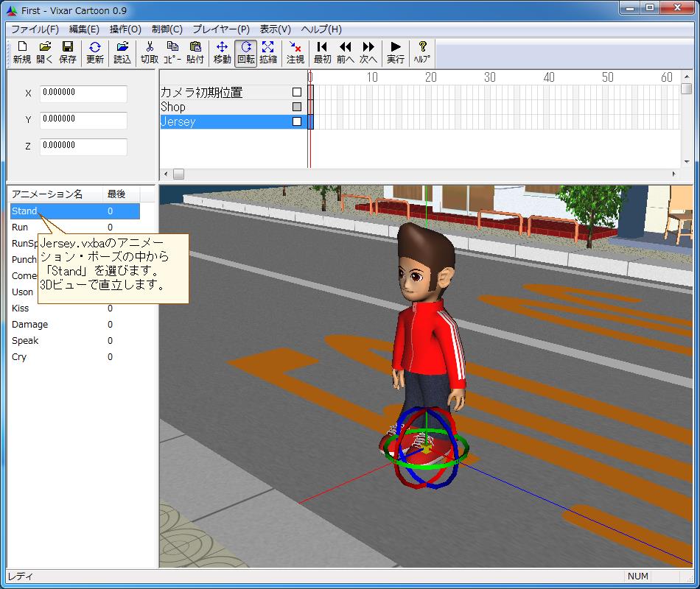Click the 注視 (Look-at) toolbar icon
The width and height of the screenshot is (700, 589).
click(295, 52)
